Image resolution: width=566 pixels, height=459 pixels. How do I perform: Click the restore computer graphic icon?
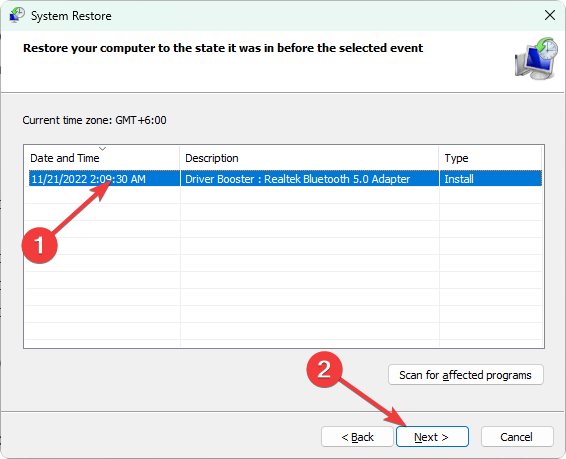tap(536, 58)
